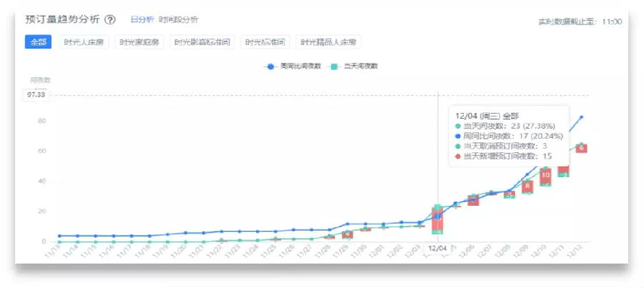This screenshot has width=644, height=288.
Task: Switch to the 日分析 tab
Action: point(142,20)
